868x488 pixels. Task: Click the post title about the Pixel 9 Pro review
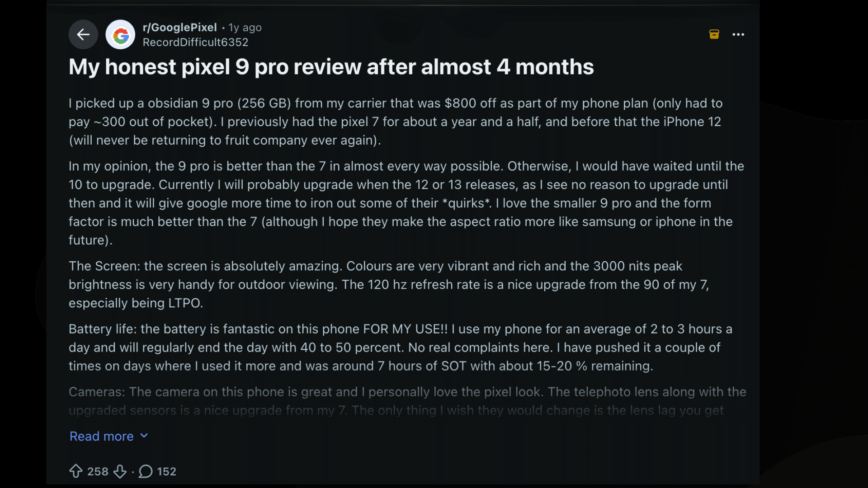[x=331, y=67]
